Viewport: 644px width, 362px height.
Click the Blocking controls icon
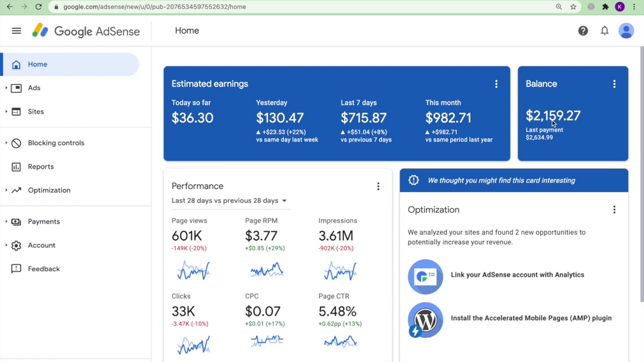point(16,143)
